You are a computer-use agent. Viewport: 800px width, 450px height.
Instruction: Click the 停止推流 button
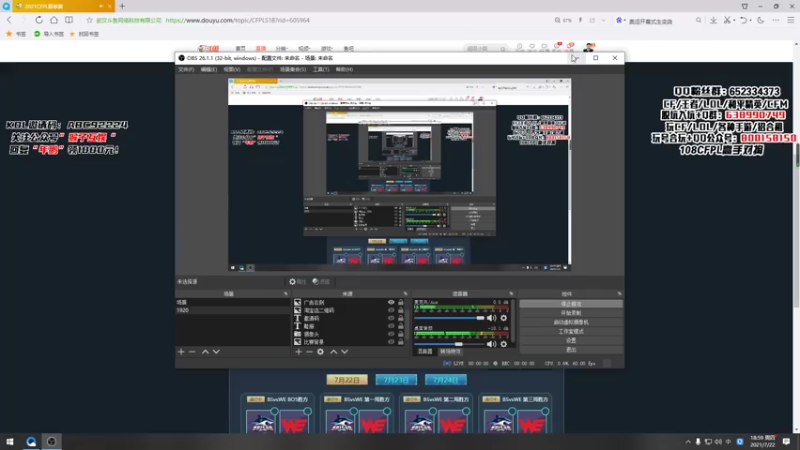(x=571, y=304)
